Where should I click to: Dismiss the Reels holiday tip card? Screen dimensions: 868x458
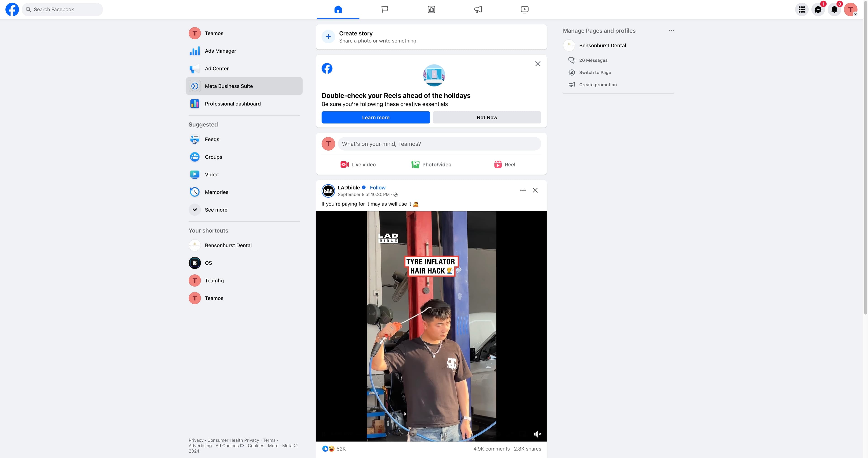(538, 64)
